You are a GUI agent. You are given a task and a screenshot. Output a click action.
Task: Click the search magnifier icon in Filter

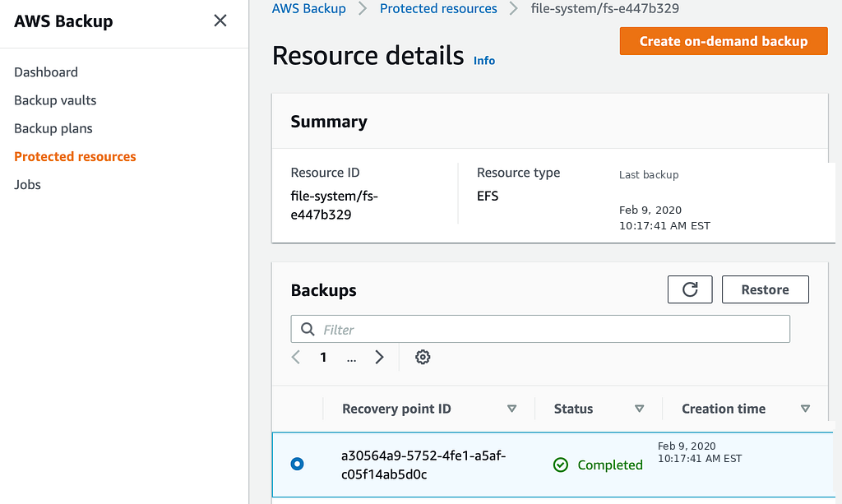pyautogui.click(x=308, y=329)
